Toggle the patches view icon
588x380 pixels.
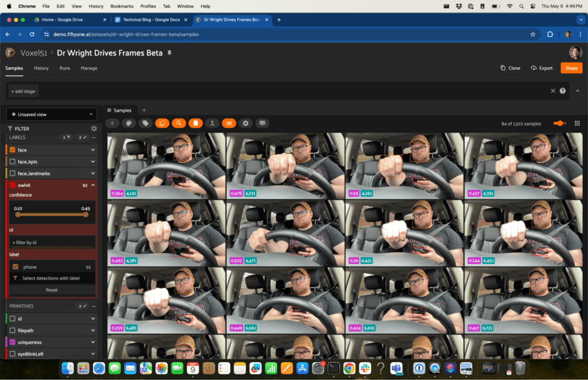point(162,123)
